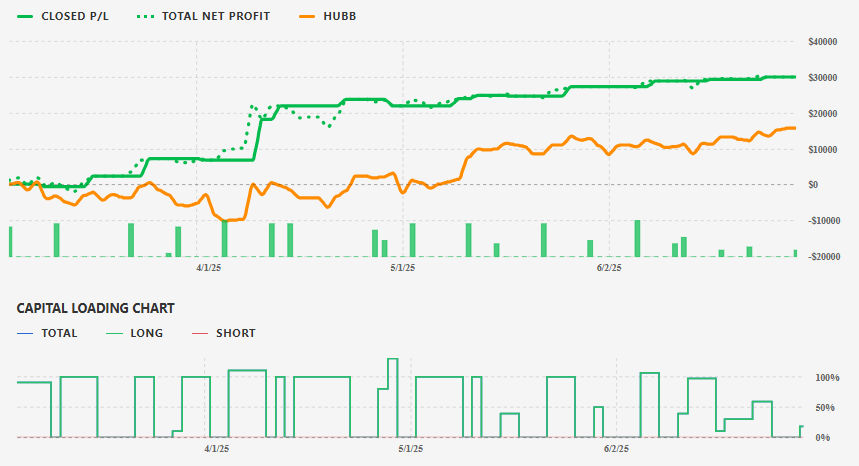Toggle the TOTAL capital loading legend
The height and width of the screenshot is (466, 859).
pos(47,333)
